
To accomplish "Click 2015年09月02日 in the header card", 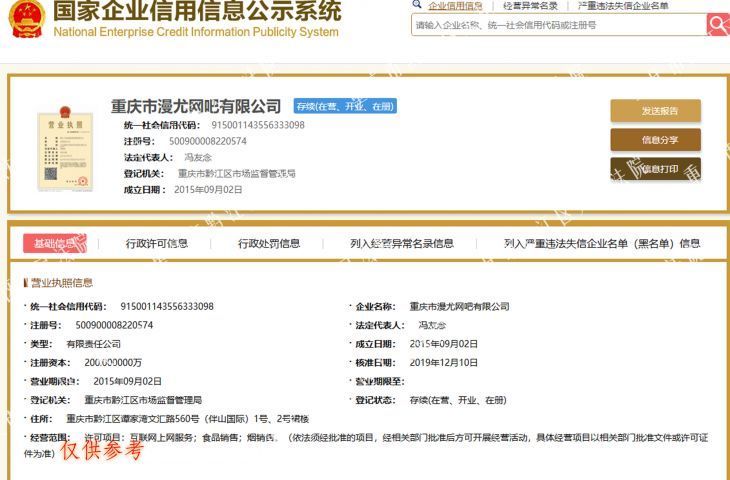I will click(x=208, y=189).
